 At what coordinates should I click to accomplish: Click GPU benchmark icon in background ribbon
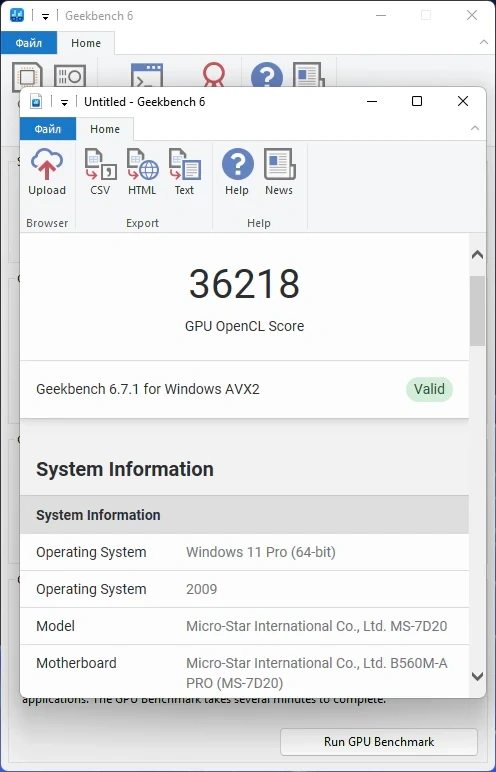(x=70, y=75)
